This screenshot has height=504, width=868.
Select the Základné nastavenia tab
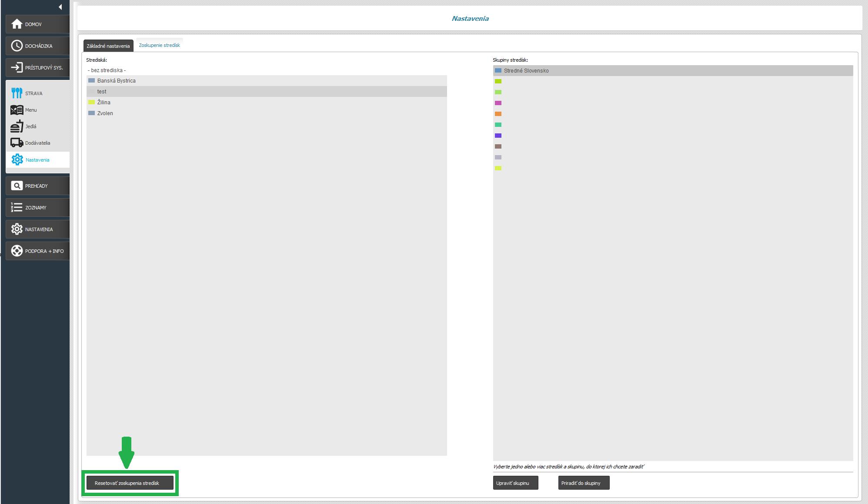tap(108, 46)
